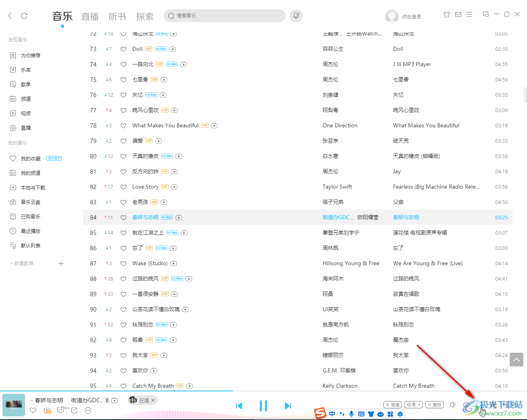
Task: Open the messages envelope icon
Action: [x=458, y=15]
